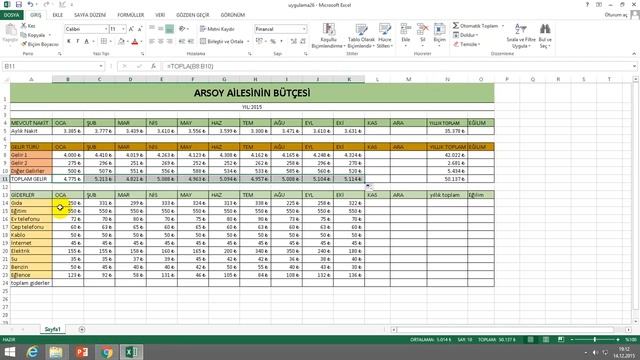Image resolution: width=640 pixels, height=360 pixels.
Task: Increase font size with the larger A
Action: (131, 29)
